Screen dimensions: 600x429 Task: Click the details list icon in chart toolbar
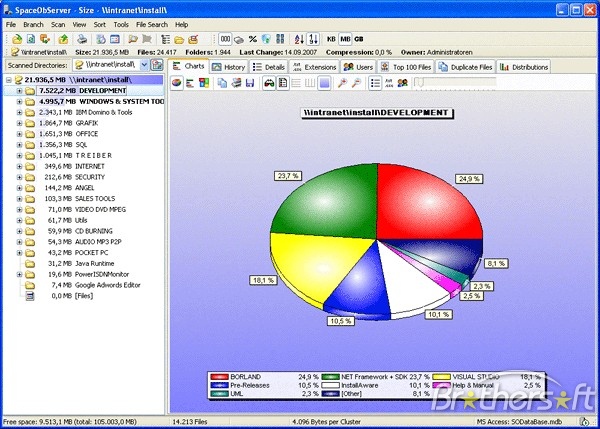tap(375, 83)
